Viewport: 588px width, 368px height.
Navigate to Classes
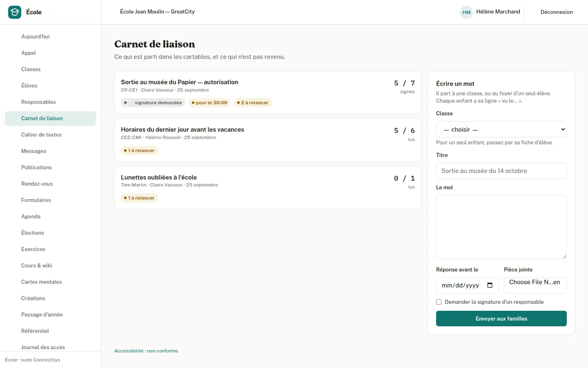pos(50,69)
